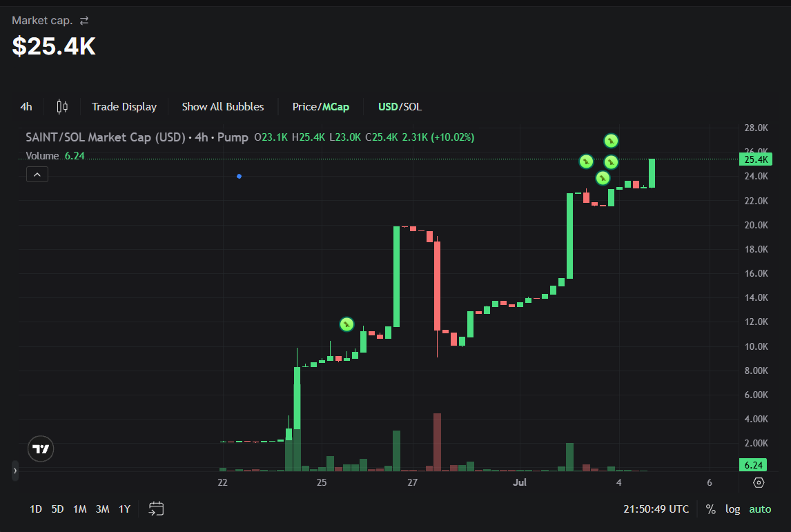Click the tallest red volume bar
The height and width of the screenshot is (532, 791).
click(437, 442)
